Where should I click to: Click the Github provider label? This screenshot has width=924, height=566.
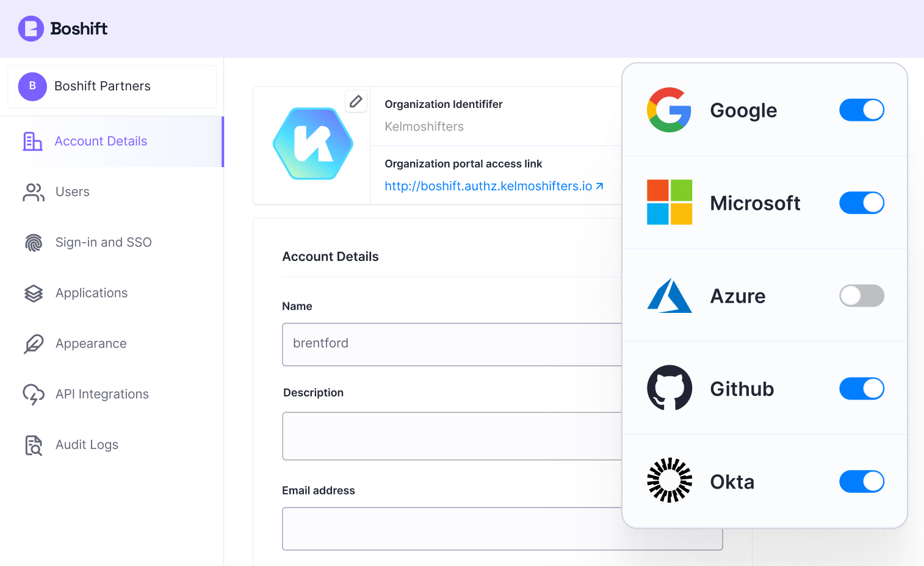click(742, 389)
